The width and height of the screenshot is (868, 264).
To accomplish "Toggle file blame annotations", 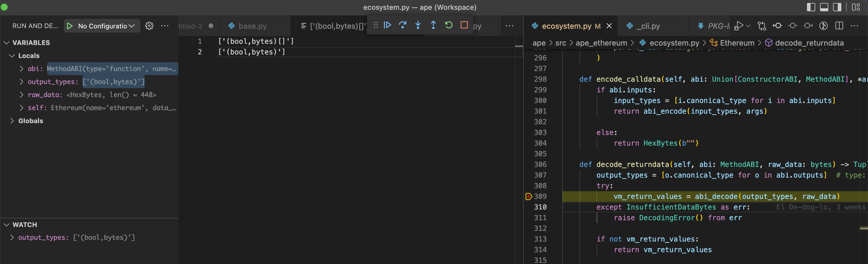I will pos(824,26).
